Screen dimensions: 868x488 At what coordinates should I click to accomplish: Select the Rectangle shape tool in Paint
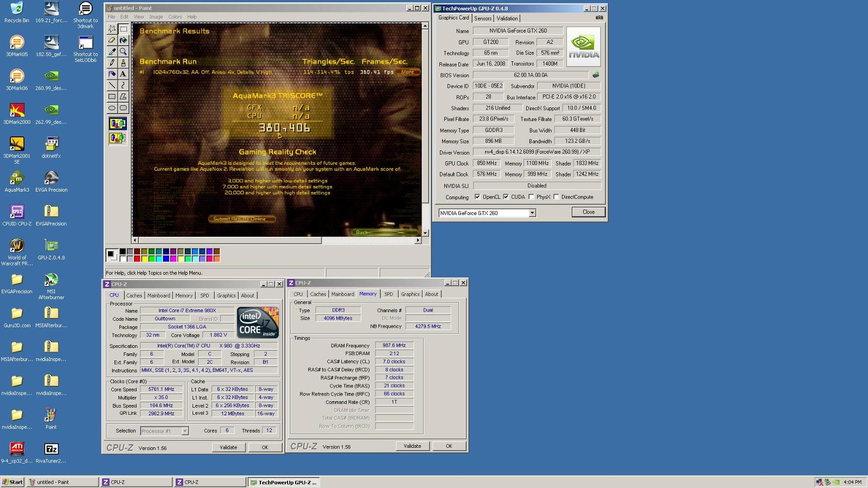(x=112, y=97)
